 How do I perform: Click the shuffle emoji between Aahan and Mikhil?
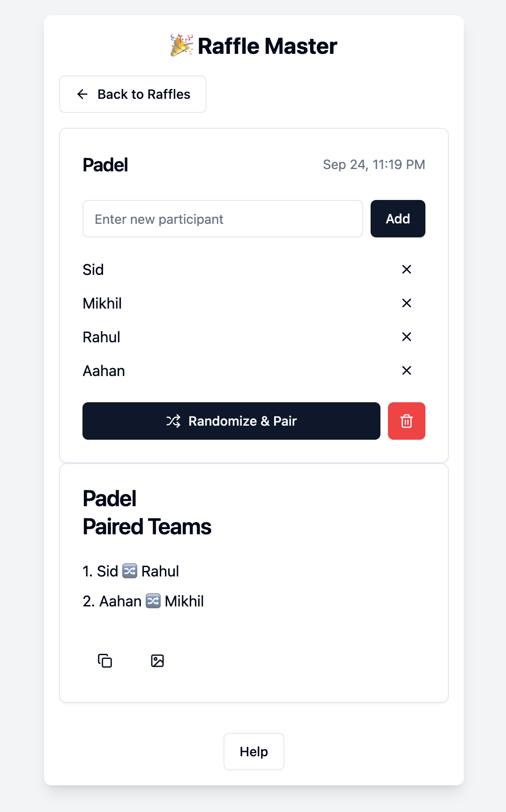click(x=153, y=600)
